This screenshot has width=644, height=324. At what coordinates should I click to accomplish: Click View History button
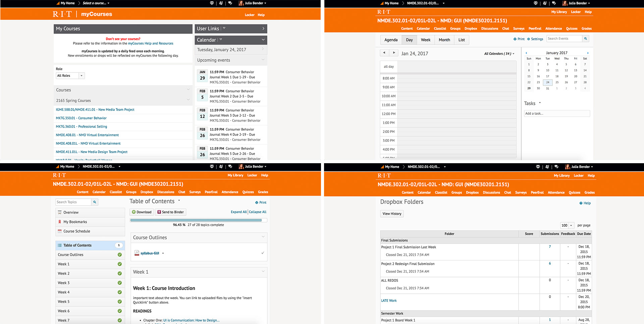pyautogui.click(x=392, y=214)
